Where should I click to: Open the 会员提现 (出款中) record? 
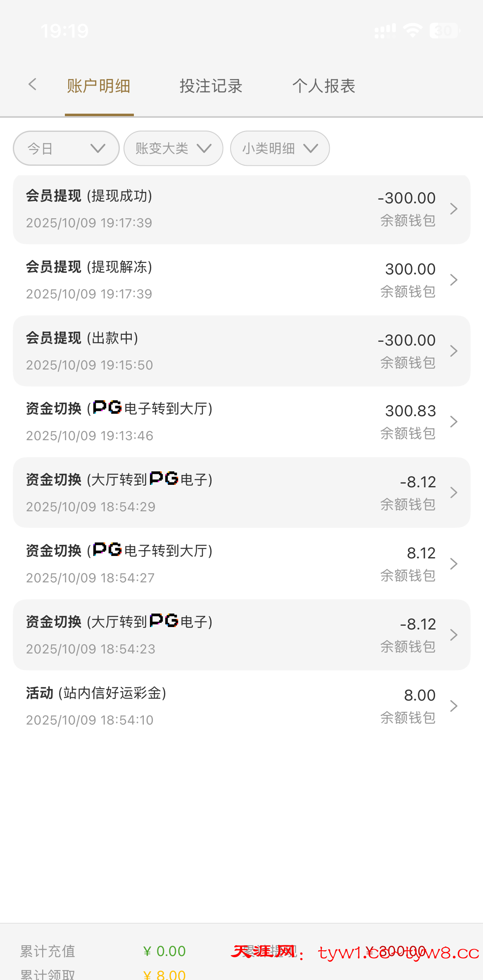207,351
